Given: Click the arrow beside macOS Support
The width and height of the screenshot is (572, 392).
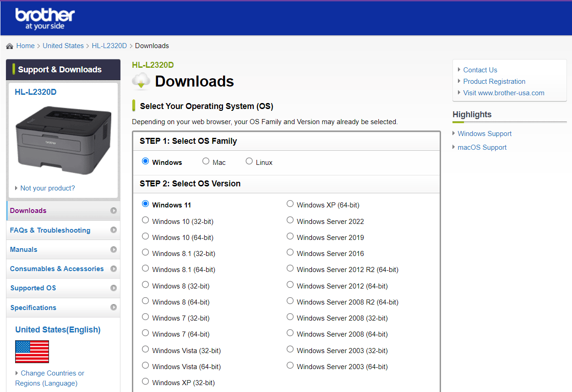Looking at the screenshot, I should click(454, 147).
